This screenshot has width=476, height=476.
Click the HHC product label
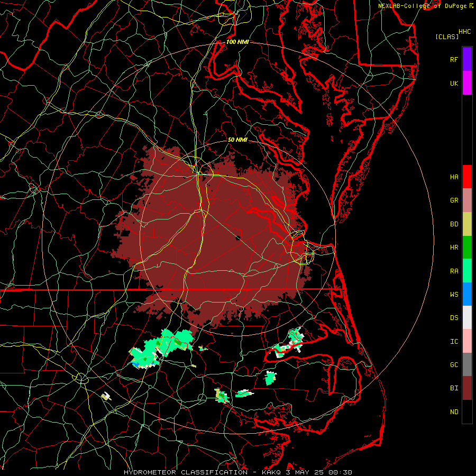(465, 32)
